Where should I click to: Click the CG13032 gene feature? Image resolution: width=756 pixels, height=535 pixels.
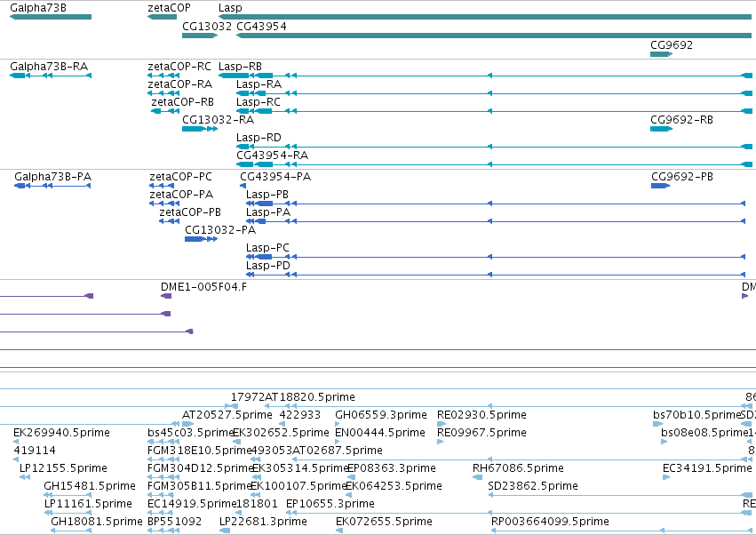pyautogui.click(x=200, y=36)
